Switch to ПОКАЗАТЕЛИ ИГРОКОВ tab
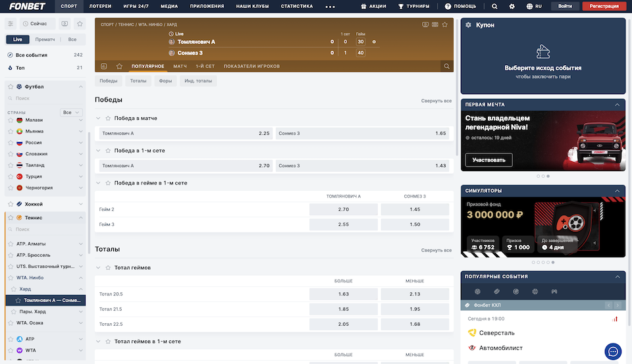This screenshot has height=364, width=632. point(251,66)
